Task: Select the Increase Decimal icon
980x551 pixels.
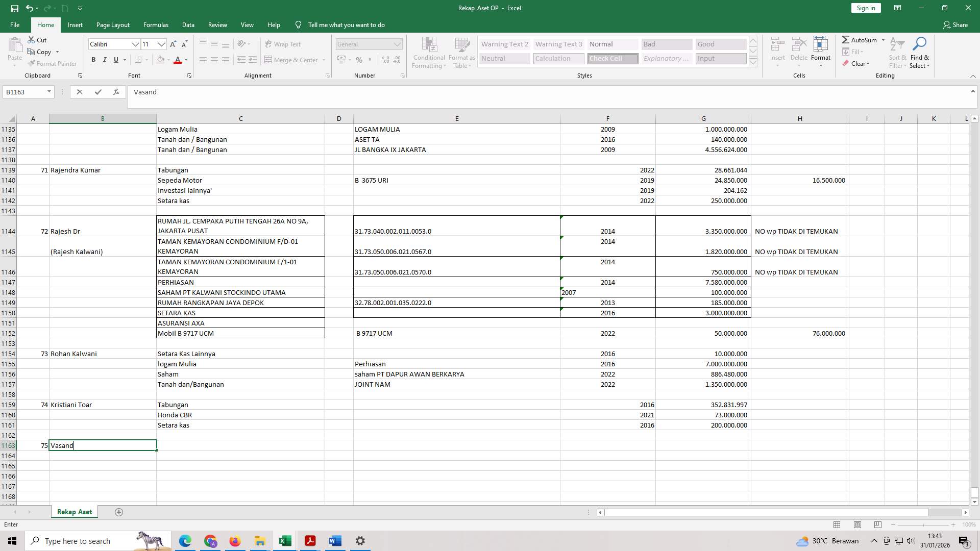Action: pos(384,60)
